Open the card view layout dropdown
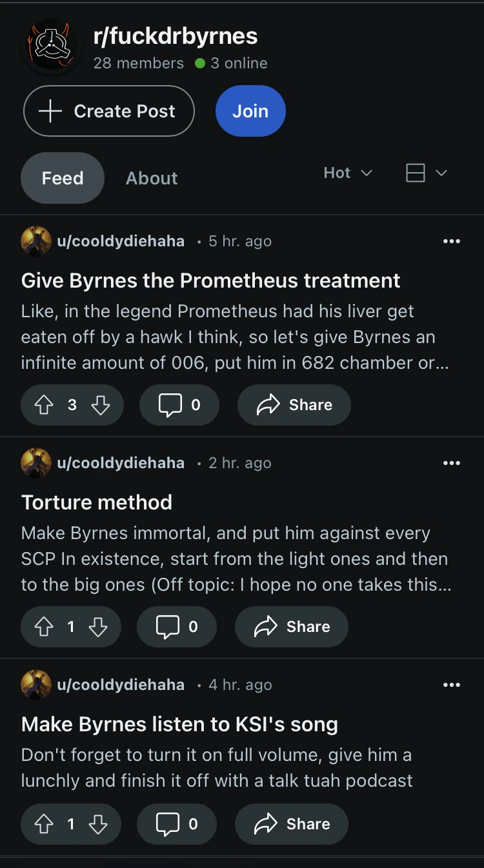The width and height of the screenshot is (484, 868). tap(427, 173)
